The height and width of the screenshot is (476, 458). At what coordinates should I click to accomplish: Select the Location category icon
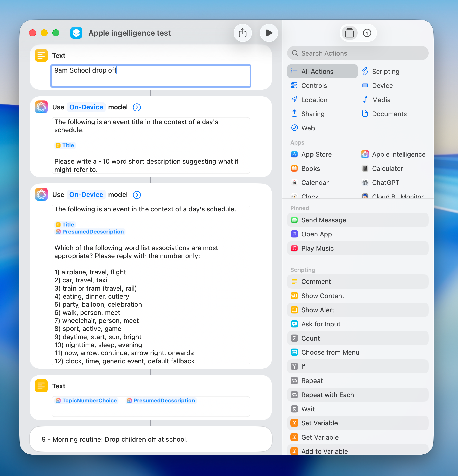click(294, 100)
